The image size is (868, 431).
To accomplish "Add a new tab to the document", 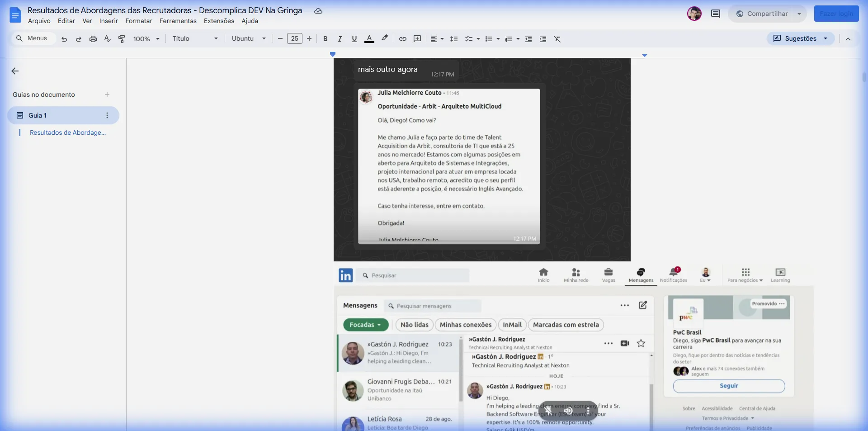I will pyautogui.click(x=107, y=95).
